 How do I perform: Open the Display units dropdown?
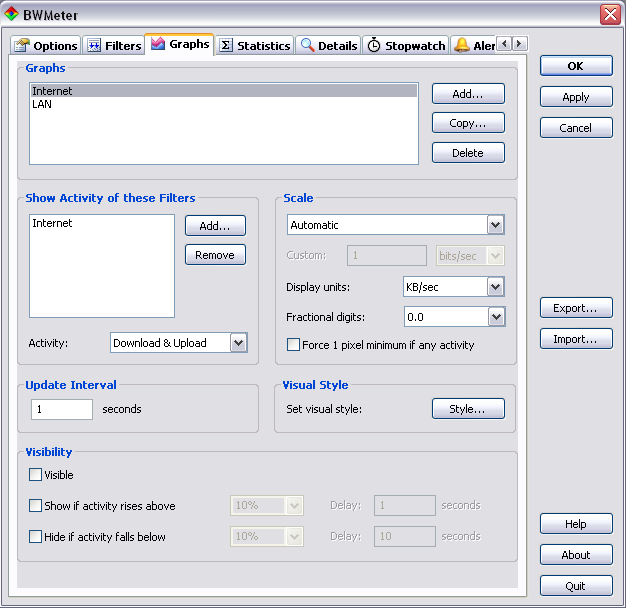coord(495,287)
